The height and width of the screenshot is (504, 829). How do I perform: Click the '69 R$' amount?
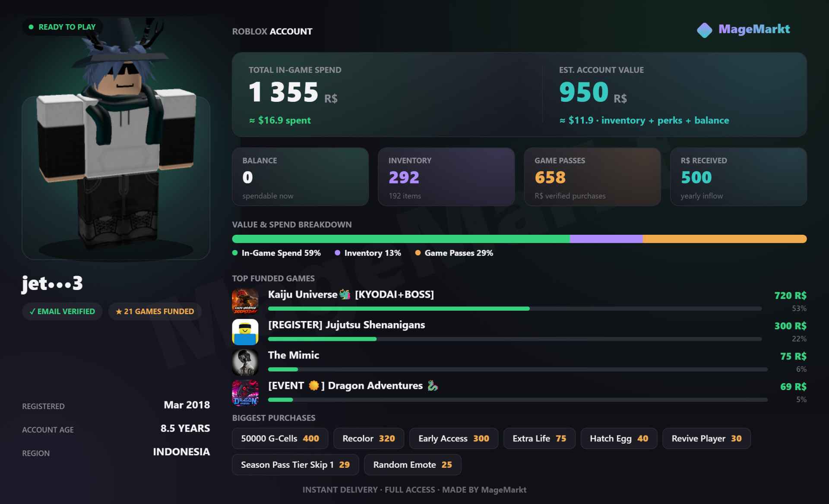794,387
